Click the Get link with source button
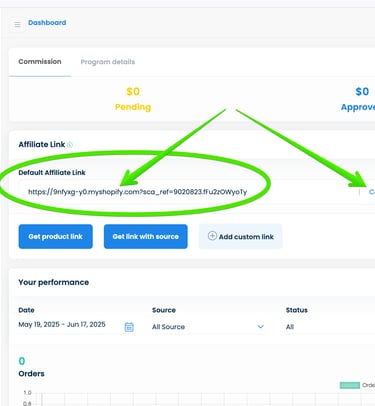375x406 pixels. point(146,236)
